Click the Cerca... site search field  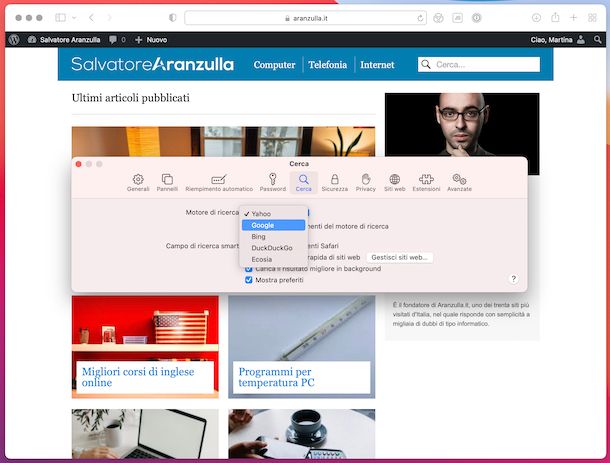coord(479,65)
